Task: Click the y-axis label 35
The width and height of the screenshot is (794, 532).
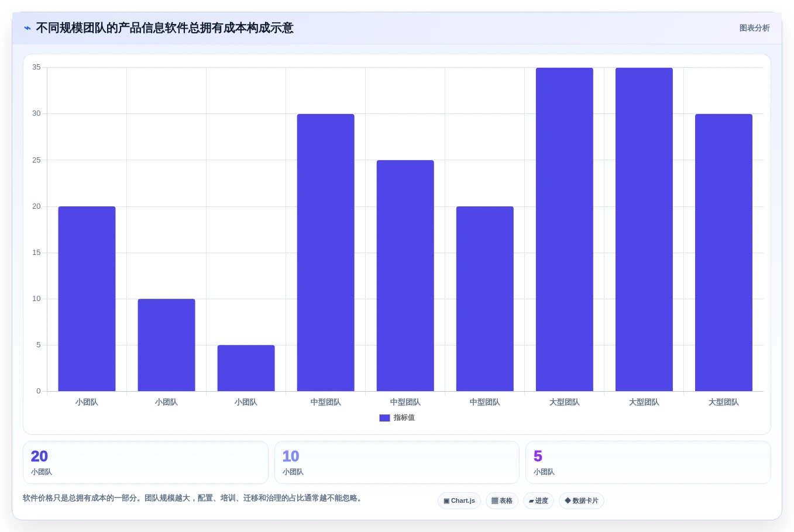Action: [x=36, y=67]
